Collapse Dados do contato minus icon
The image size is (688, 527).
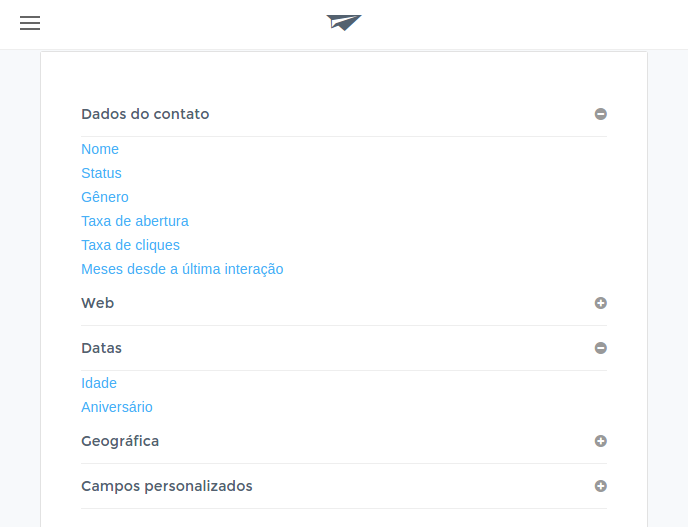[601, 114]
